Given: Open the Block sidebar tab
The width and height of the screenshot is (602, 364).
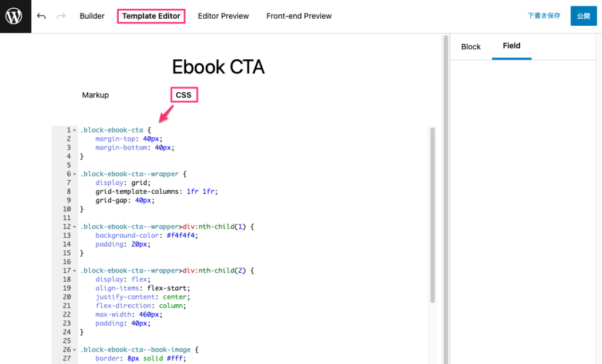Looking at the screenshot, I should tap(471, 47).
